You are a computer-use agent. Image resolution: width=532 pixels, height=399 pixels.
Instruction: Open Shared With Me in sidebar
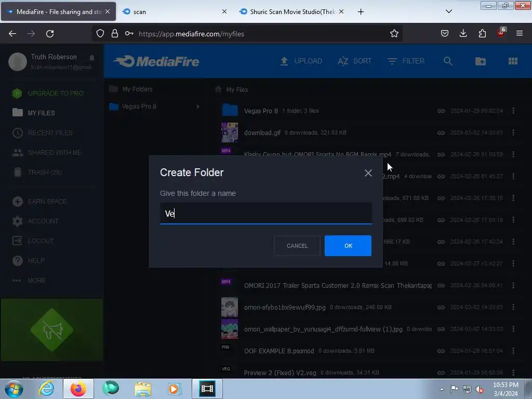(x=47, y=153)
